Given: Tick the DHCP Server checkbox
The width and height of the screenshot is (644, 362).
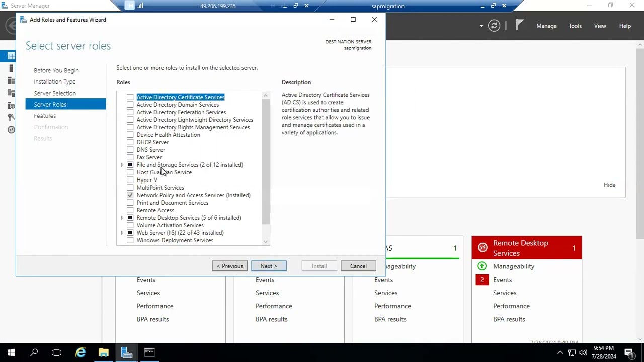Looking at the screenshot, I should (x=130, y=142).
